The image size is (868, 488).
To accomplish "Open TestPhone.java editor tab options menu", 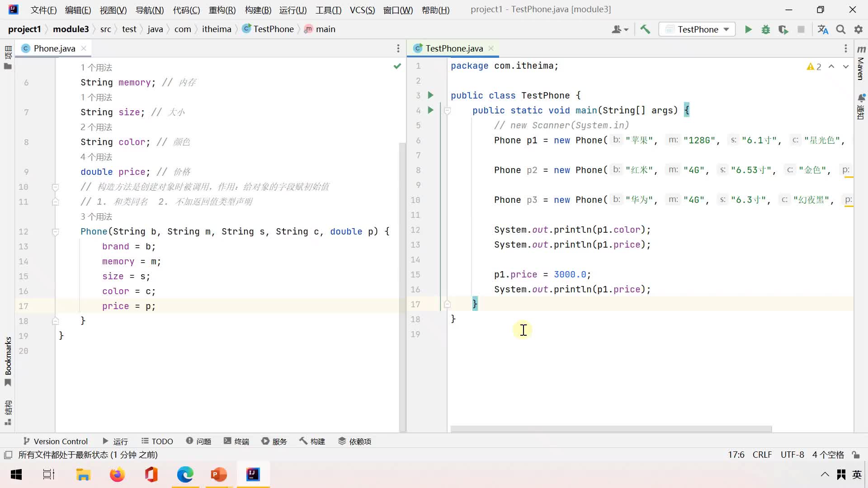I will click(x=845, y=48).
